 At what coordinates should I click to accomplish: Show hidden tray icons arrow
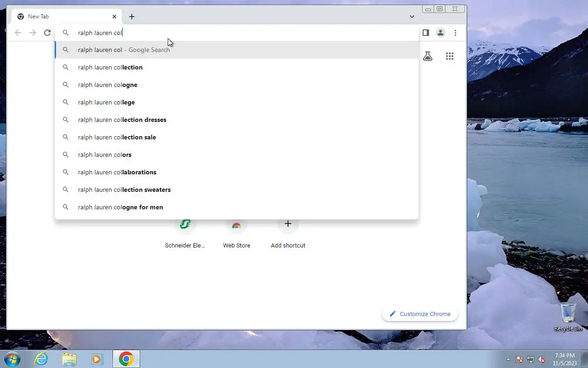point(508,359)
